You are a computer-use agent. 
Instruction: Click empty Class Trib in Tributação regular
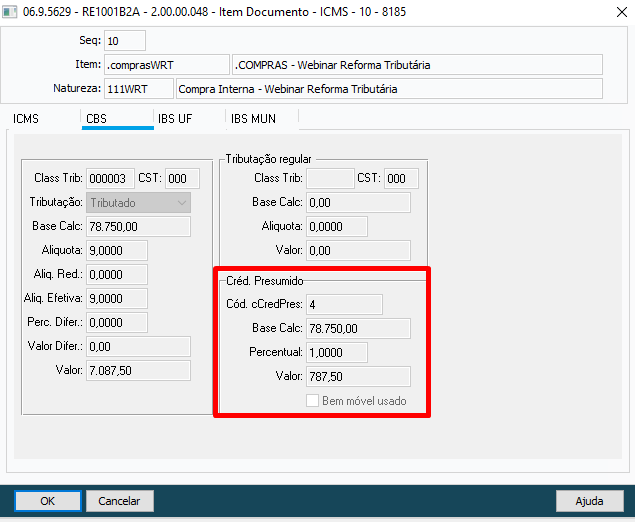tap(330, 179)
